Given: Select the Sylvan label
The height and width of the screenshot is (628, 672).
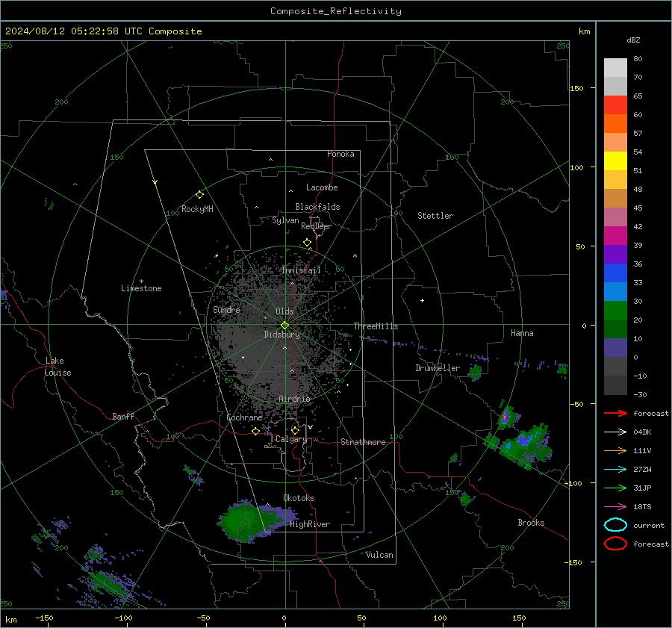Looking at the screenshot, I should pyautogui.click(x=285, y=220).
